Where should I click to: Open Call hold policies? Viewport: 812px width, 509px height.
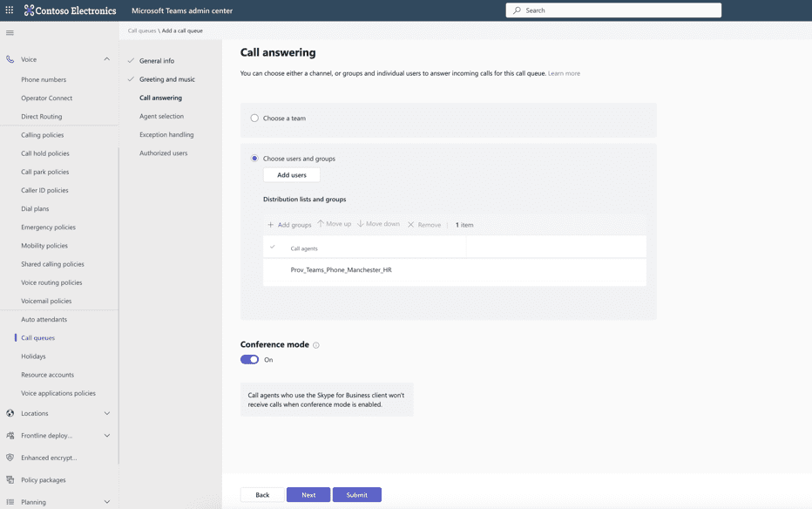tap(45, 153)
